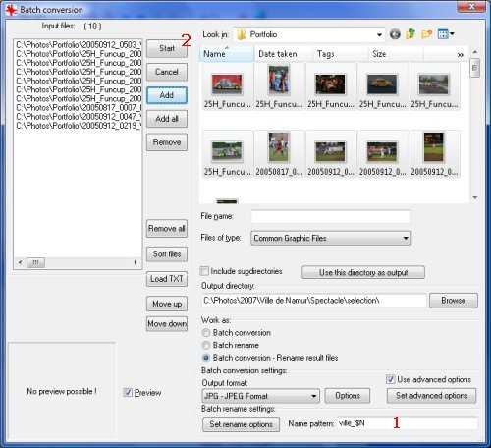
Task: Click the Move down button
Action: point(167,324)
